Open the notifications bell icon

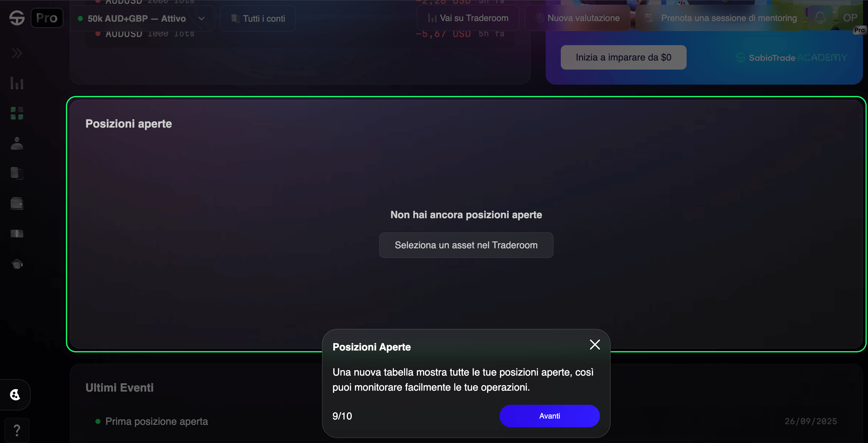point(820,18)
